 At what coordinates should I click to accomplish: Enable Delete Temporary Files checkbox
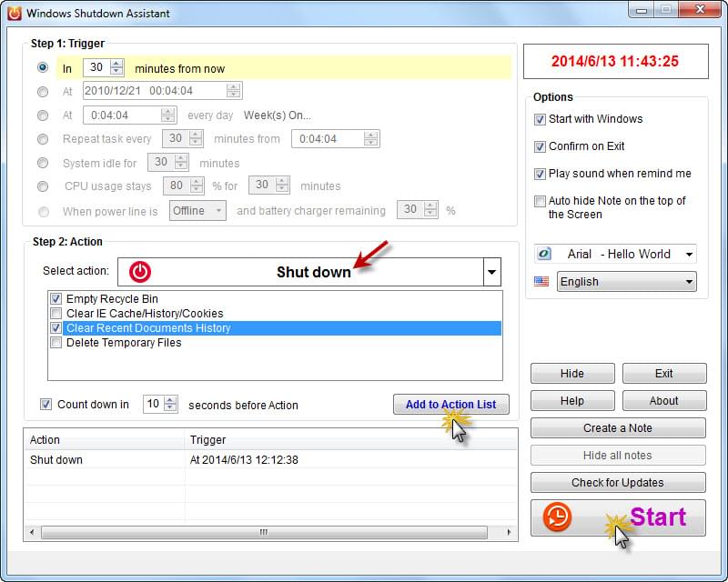[56, 343]
